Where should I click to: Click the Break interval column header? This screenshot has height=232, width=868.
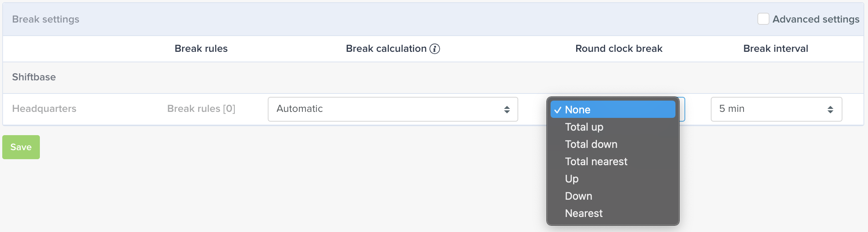click(775, 48)
